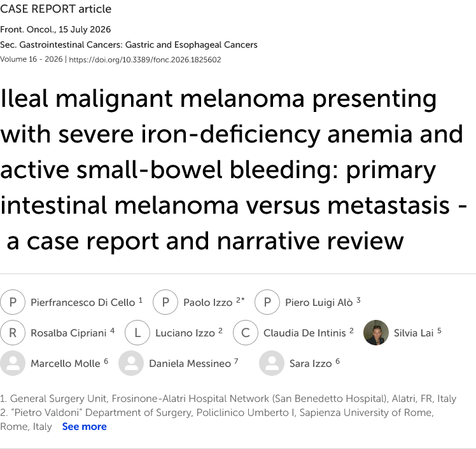Open author name Daniela Messineo

point(190,363)
